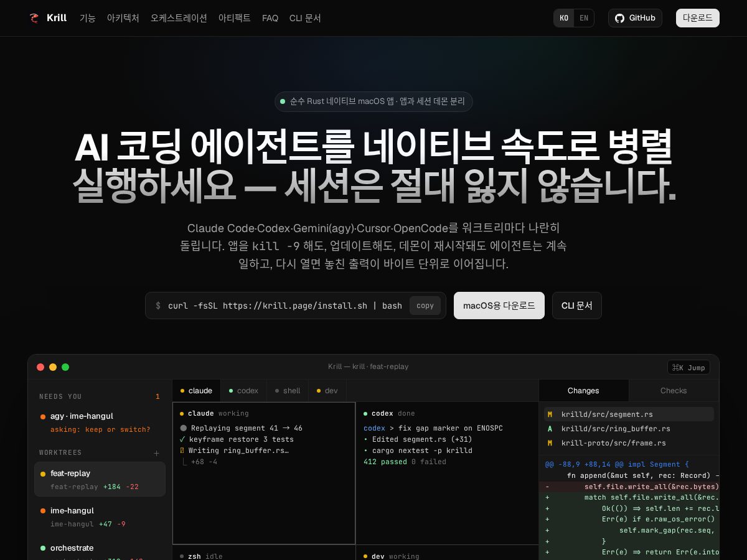Open changed file krilld/src/segment.rs
Viewport: 747px width, 560px height.
[629, 414]
